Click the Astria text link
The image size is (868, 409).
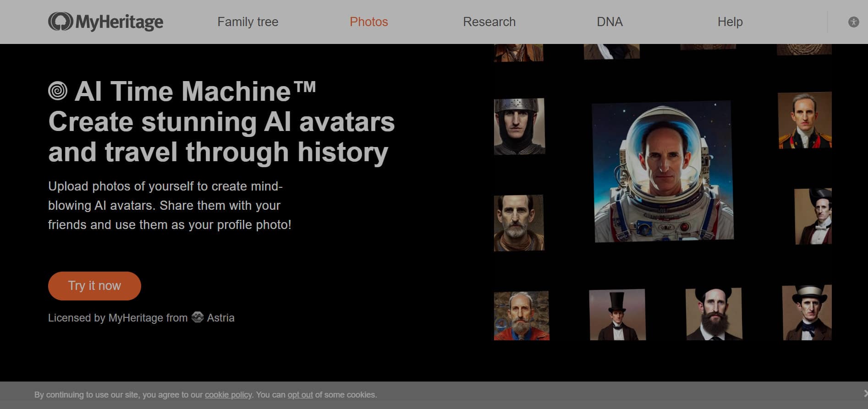(220, 317)
